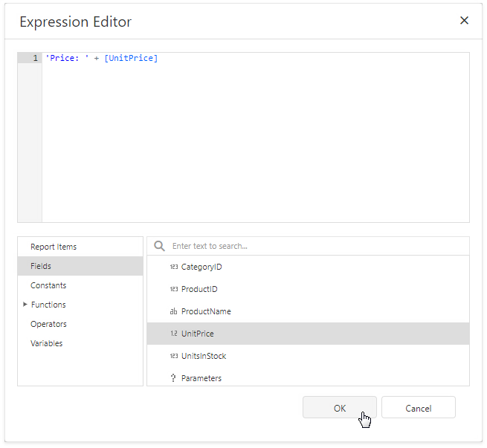Click integer type icon beside CategoryID
Screen dimensions: 487x448
tap(174, 267)
